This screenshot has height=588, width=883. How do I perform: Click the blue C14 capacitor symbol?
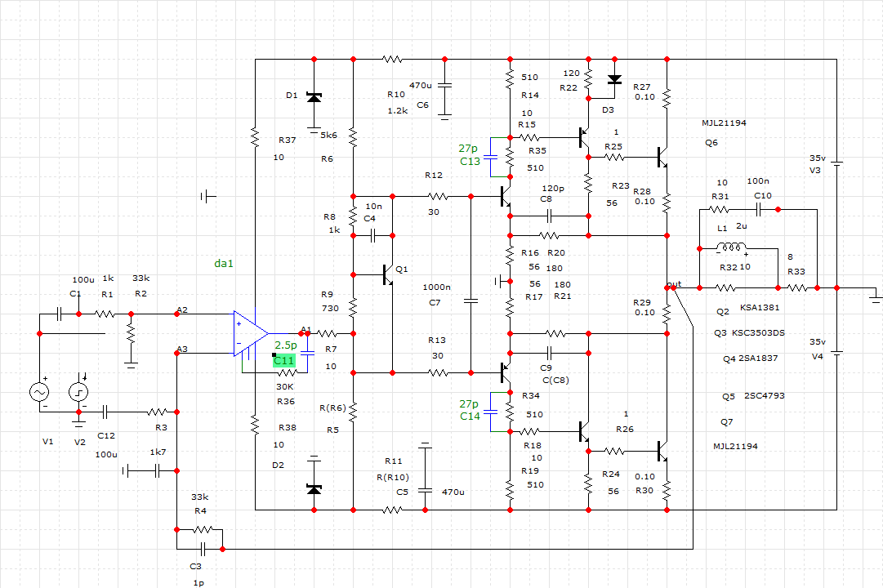(x=490, y=412)
